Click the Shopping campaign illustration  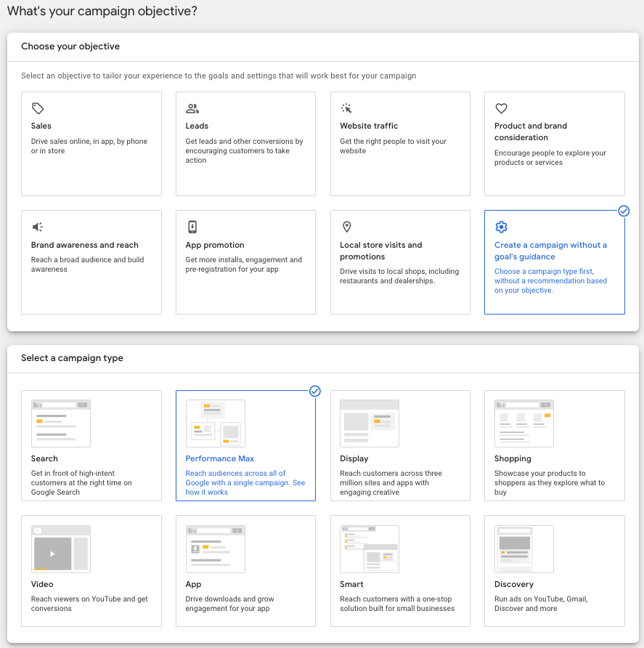pyautogui.click(x=523, y=424)
